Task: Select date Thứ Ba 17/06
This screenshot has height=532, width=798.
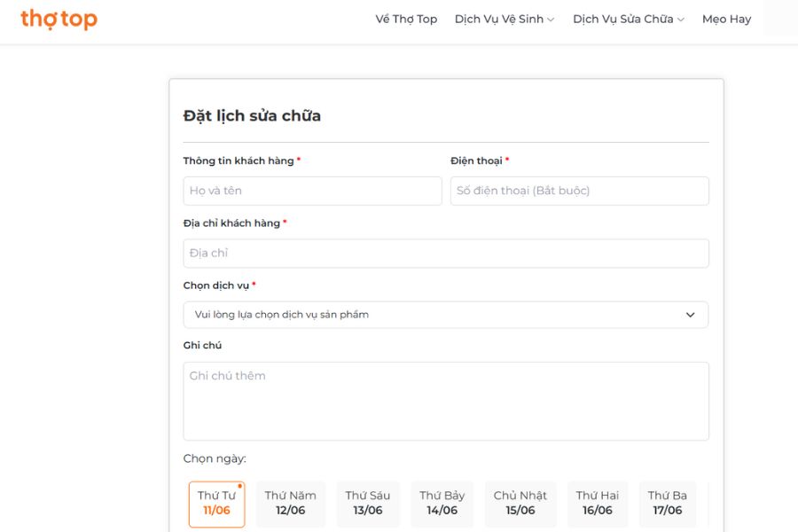Action: point(667,503)
